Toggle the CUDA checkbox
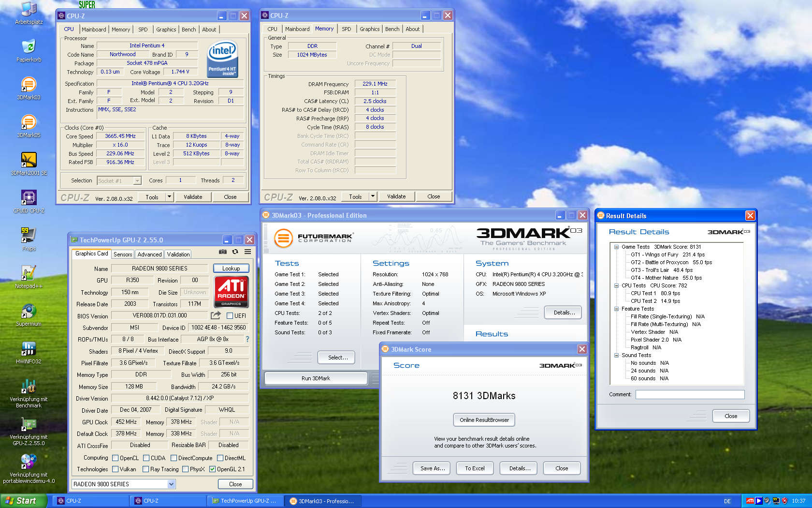812x508 pixels. (146, 458)
